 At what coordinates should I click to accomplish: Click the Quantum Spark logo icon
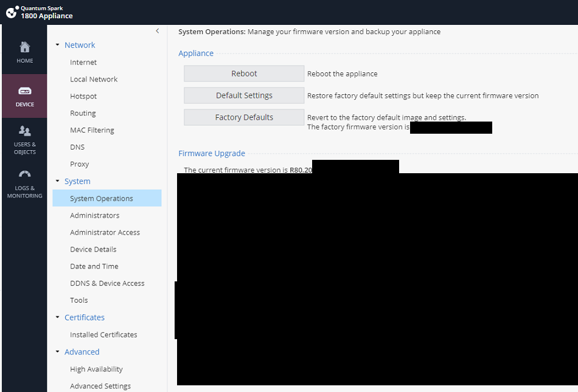pos(11,12)
